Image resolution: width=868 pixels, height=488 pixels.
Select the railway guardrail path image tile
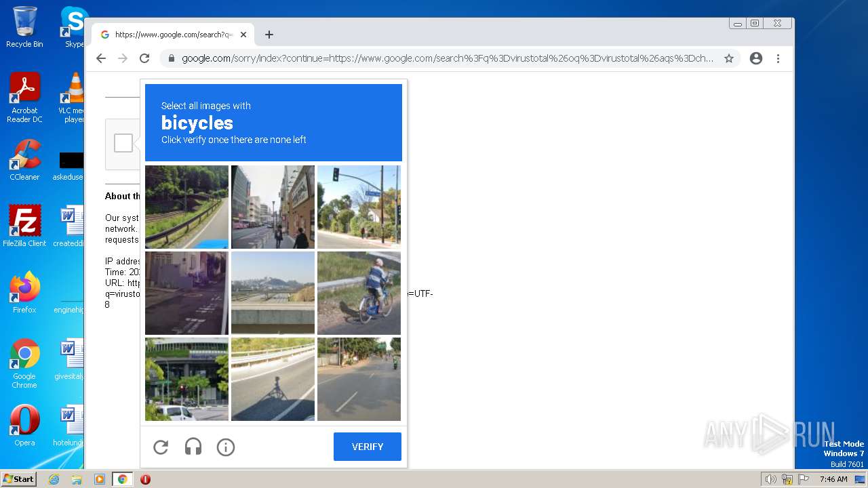point(186,207)
